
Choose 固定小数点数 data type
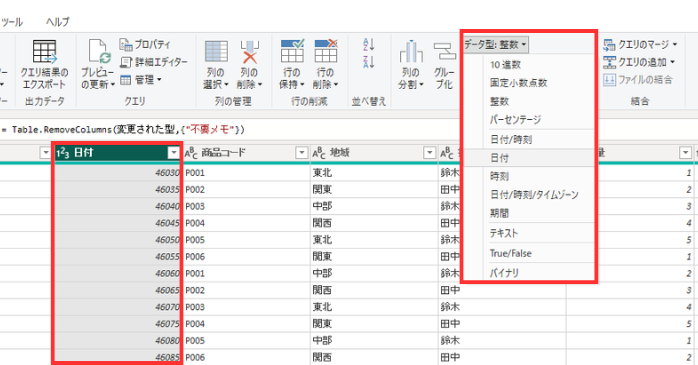(x=519, y=83)
